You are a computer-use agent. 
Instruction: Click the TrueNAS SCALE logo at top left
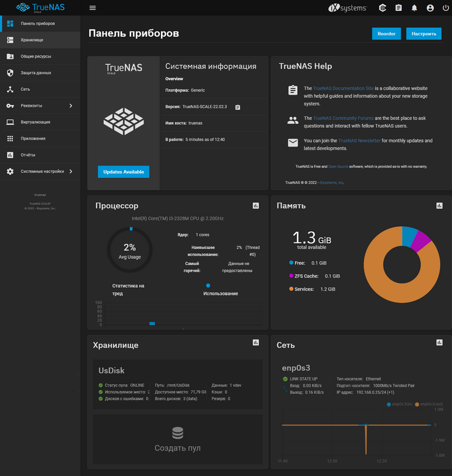pyautogui.click(x=40, y=7)
